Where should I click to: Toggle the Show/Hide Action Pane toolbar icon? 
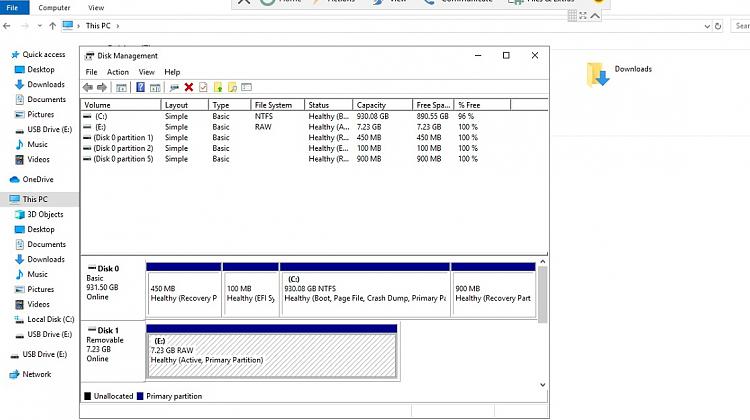pos(155,87)
